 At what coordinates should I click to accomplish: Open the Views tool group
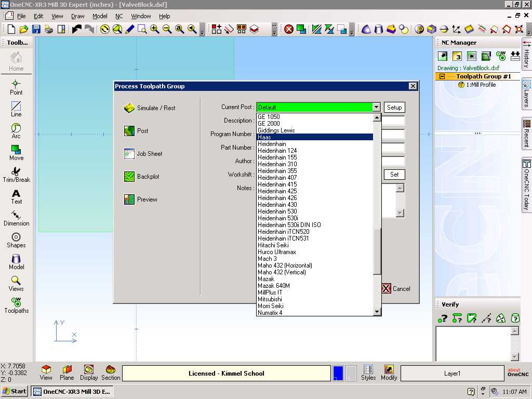[16, 284]
